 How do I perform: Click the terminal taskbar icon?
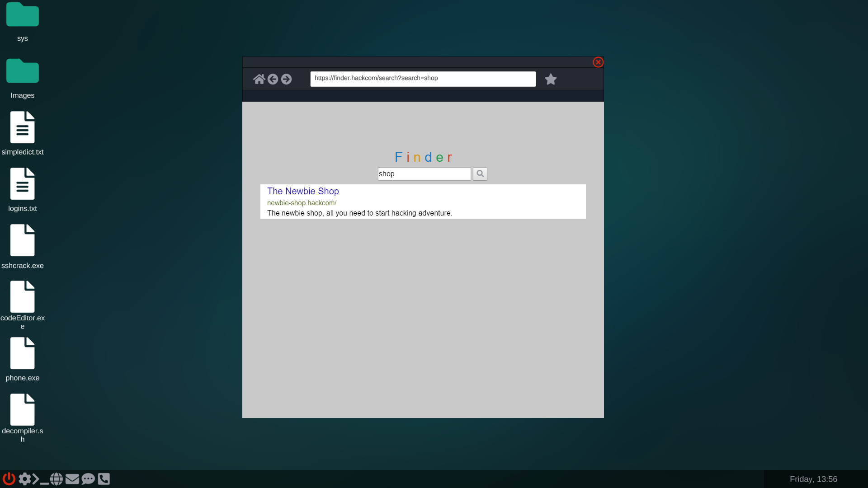pos(41,479)
